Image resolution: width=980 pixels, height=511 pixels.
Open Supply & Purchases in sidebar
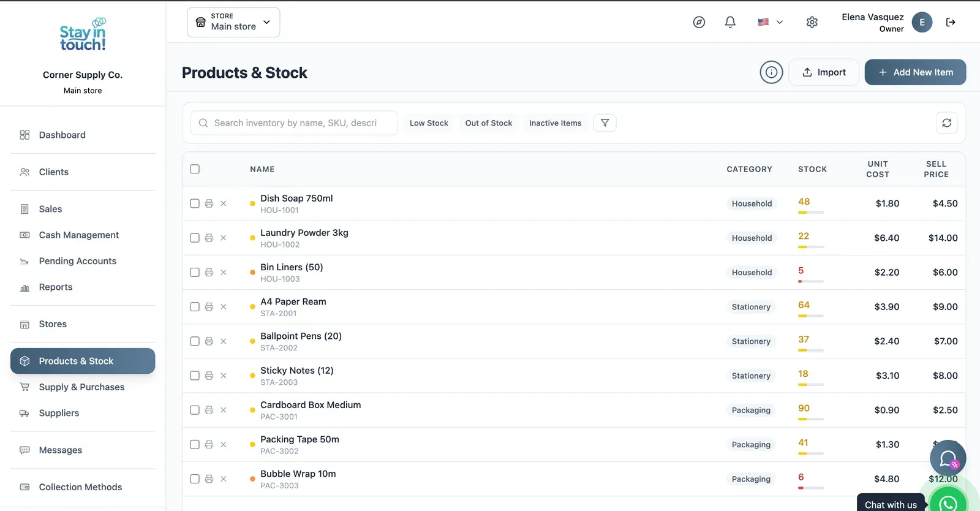(83, 387)
